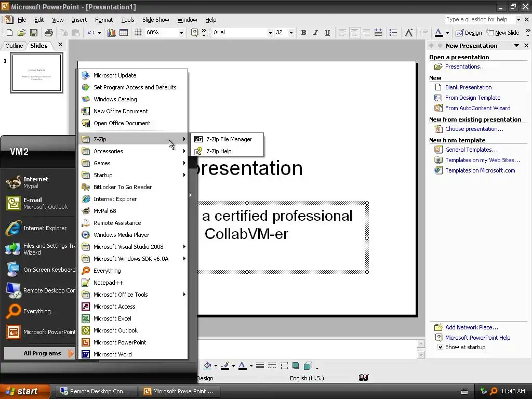Viewport: 532px width, 399px height.
Task: Launch Microsoft Excel from All Programs
Action: coord(133,318)
